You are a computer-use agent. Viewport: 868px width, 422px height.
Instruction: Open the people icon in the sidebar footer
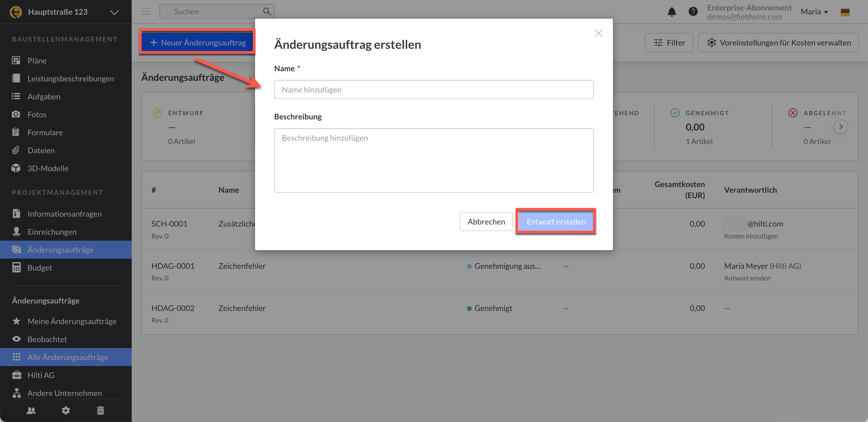[x=31, y=410]
